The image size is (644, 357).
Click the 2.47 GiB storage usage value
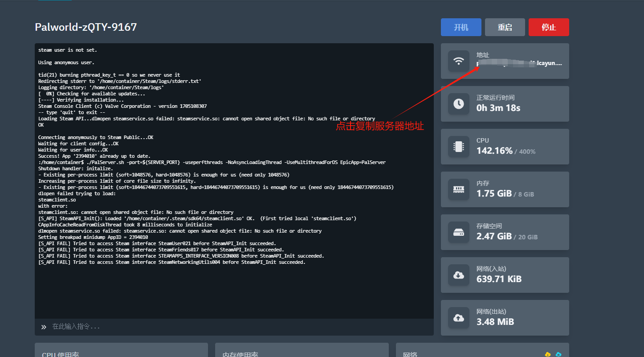pos(494,236)
